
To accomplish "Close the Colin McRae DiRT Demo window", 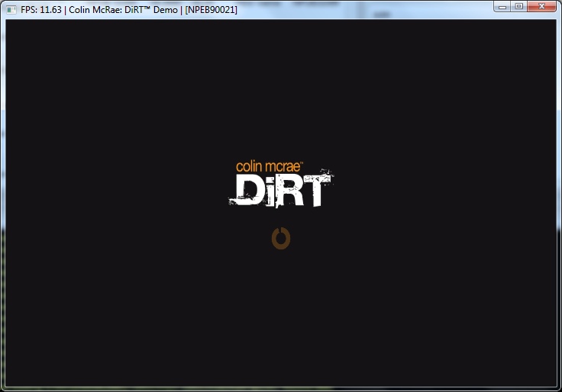I will 541,6.
